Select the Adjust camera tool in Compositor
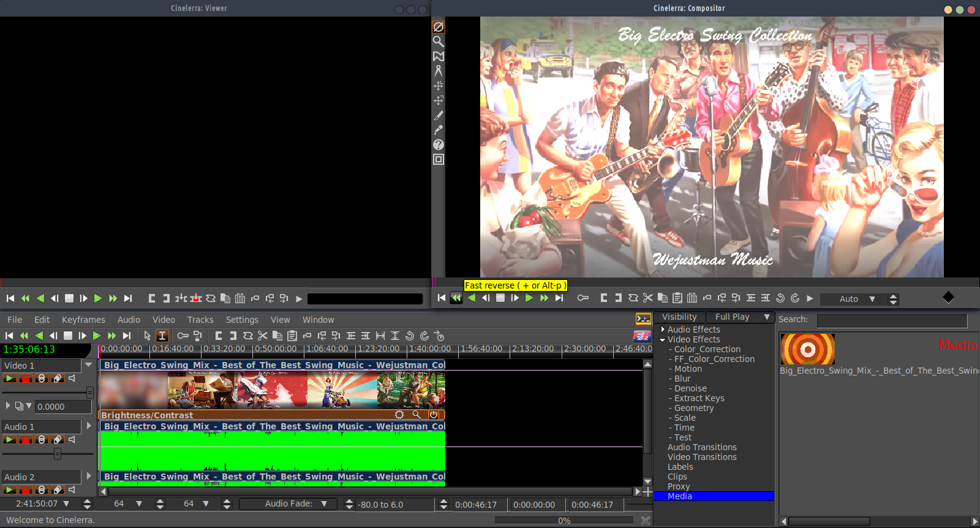Image resolution: width=980 pixels, height=528 pixels. pos(439,86)
